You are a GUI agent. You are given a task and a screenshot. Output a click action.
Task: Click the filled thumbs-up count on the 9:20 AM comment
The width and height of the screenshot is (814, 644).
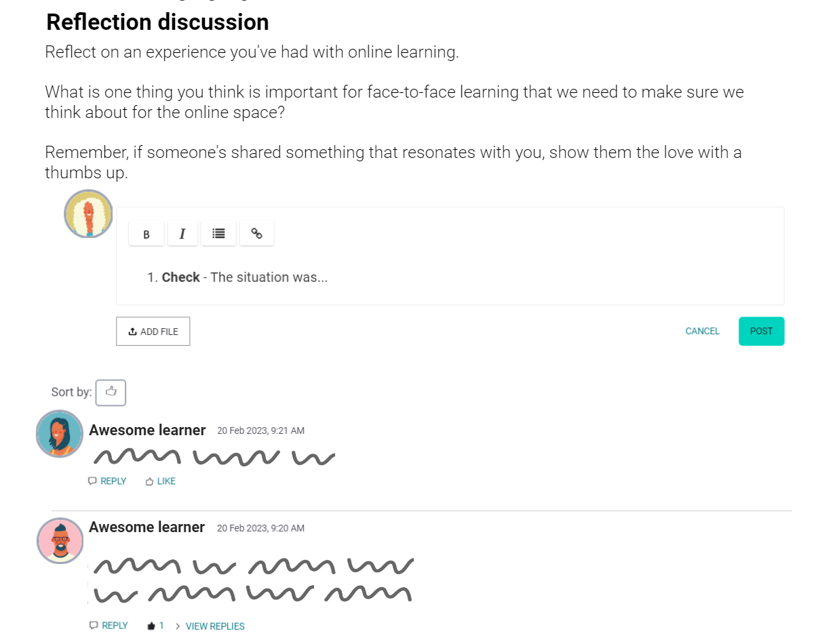[x=155, y=625]
